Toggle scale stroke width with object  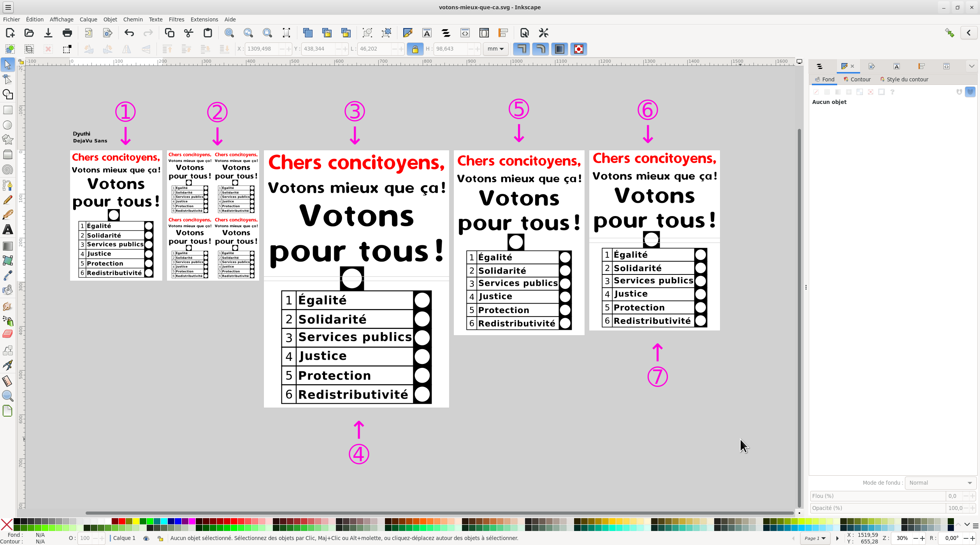tap(521, 49)
